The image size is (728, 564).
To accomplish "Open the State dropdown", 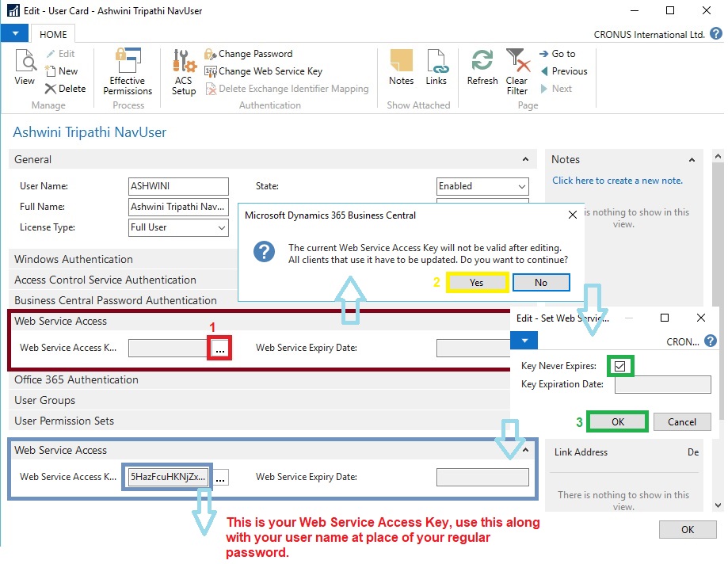I will click(x=482, y=186).
